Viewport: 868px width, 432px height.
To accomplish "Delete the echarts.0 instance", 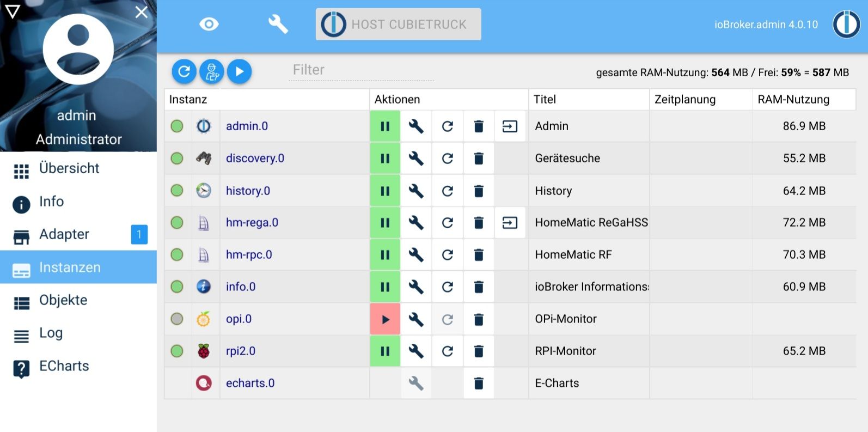I will coord(479,384).
